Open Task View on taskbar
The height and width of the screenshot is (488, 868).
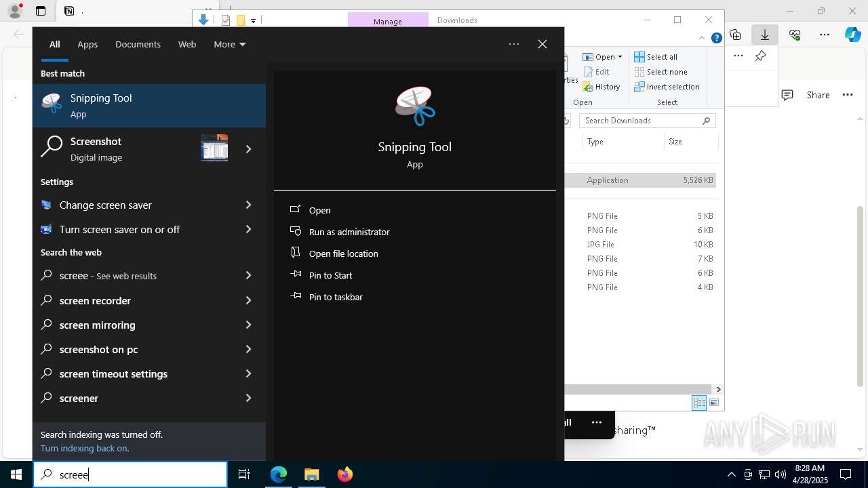(x=244, y=474)
